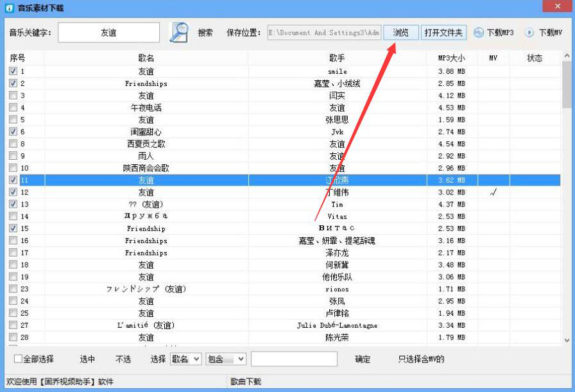
Task: Click the MV column header
Action: coord(493,58)
